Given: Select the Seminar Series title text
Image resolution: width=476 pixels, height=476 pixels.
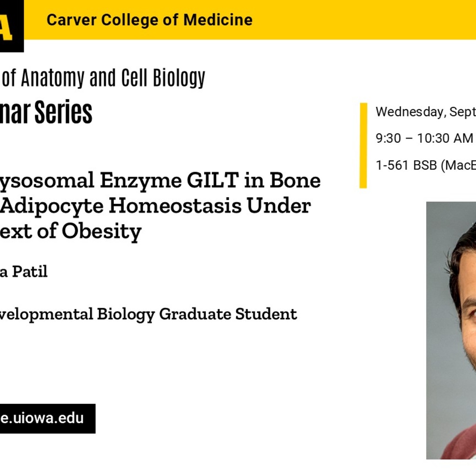Looking at the screenshot, I should click(x=46, y=112).
